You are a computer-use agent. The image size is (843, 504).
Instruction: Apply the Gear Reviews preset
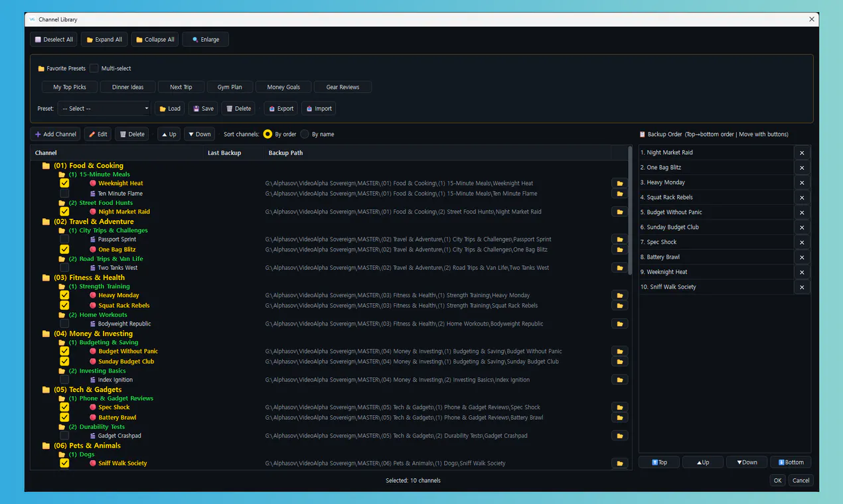(343, 87)
